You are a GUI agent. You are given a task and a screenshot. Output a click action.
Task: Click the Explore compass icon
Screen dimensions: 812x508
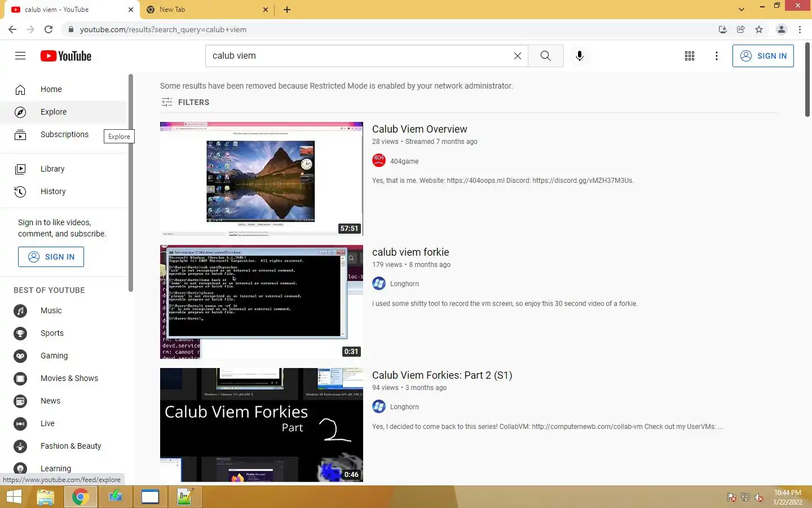coord(20,112)
